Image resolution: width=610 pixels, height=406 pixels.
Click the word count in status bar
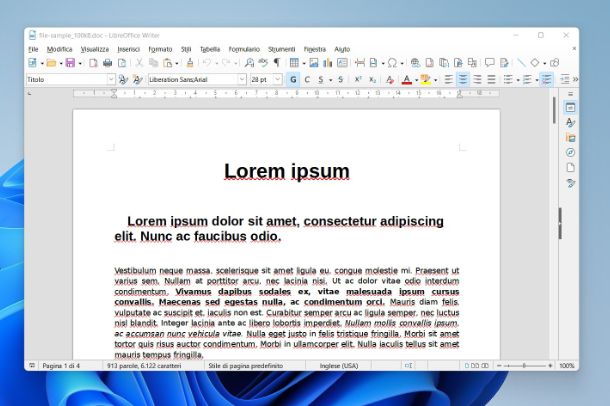click(x=144, y=366)
